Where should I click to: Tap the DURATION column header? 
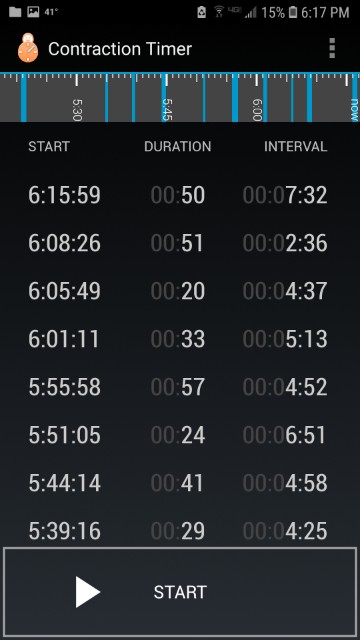pyautogui.click(x=178, y=147)
